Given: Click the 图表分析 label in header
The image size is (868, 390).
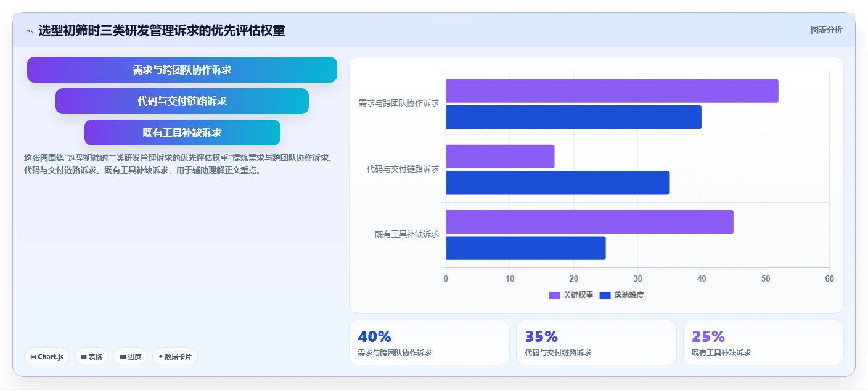Looking at the screenshot, I should [826, 30].
